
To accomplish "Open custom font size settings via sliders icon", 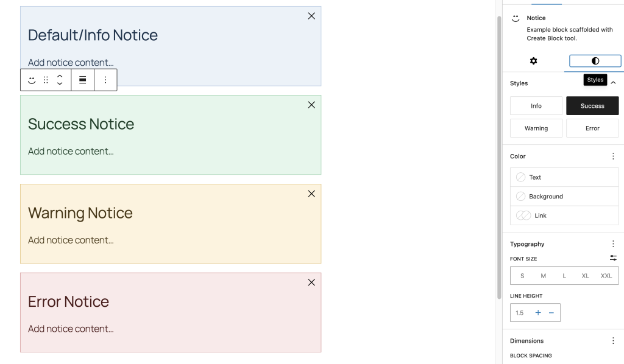I will click(614, 258).
